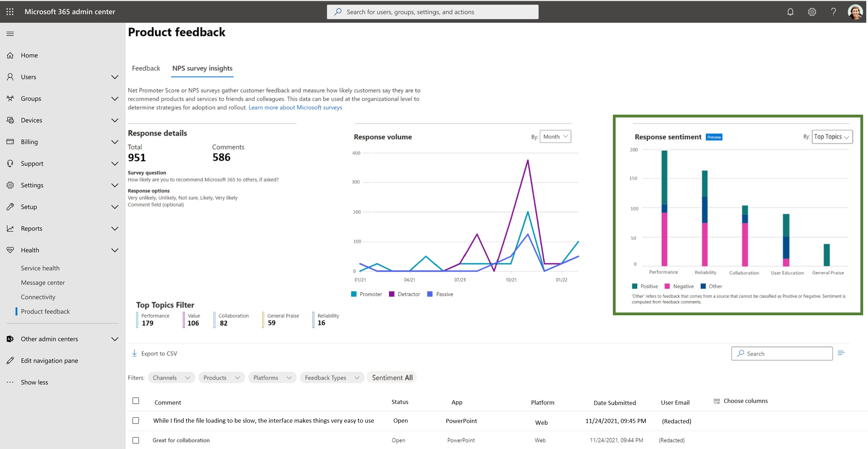
Task: Tick the Great for collaboration checkbox
Action: [136, 440]
